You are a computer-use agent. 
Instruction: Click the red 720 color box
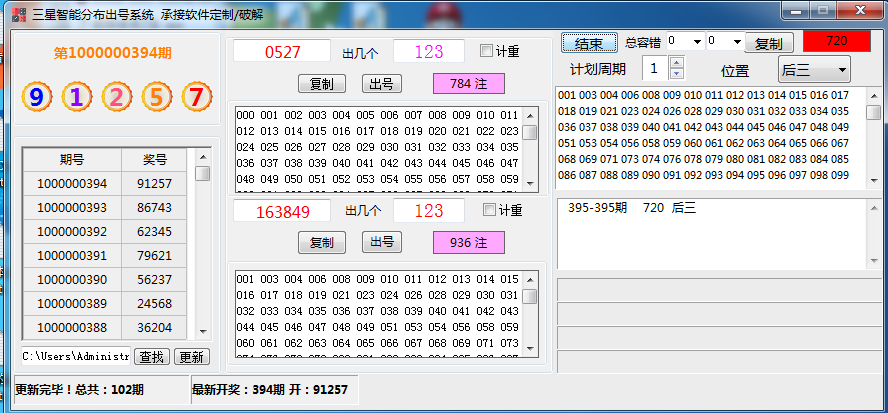click(x=836, y=41)
